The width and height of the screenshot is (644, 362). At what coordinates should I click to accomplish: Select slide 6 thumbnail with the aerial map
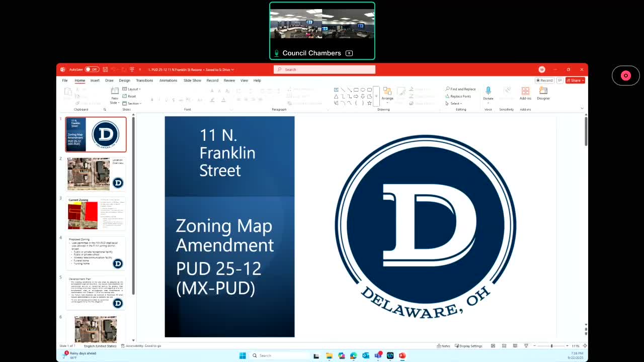(96, 328)
